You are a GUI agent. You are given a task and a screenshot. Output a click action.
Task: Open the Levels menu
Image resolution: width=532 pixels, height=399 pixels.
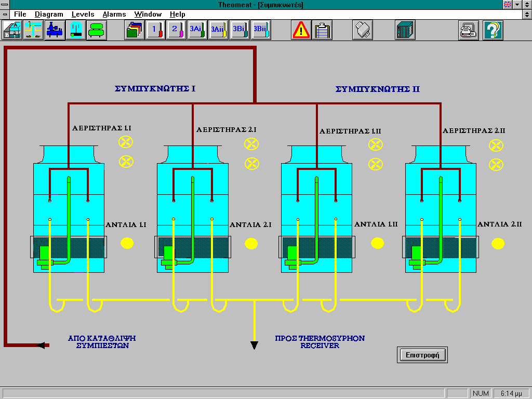point(83,15)
